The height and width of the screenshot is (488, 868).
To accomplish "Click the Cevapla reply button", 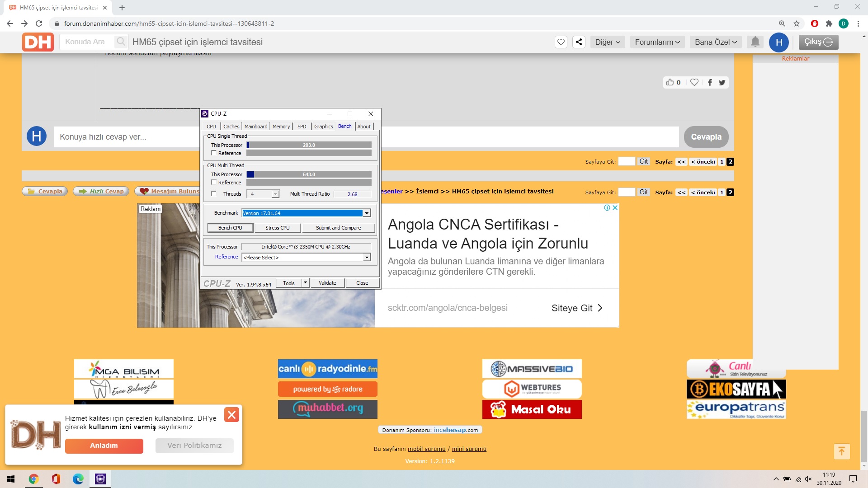I will pyautogui.click(x=706, y=137).
